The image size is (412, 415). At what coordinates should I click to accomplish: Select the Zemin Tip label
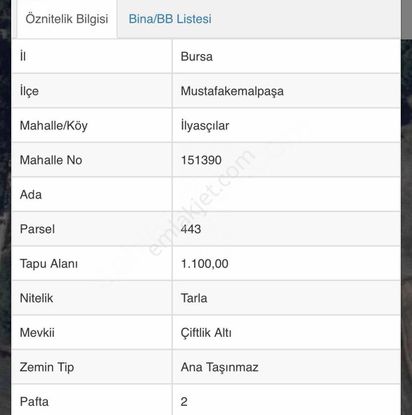[x=47, y=367]
